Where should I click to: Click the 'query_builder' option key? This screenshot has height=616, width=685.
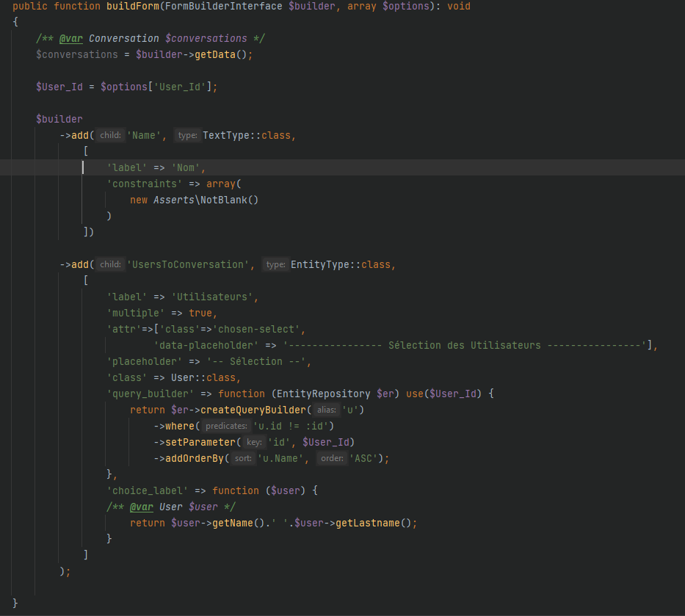point(151,394)
